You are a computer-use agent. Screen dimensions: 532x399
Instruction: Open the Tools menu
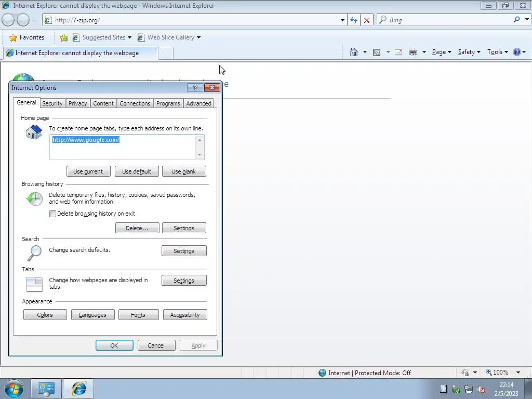click(x=497, y=52)
